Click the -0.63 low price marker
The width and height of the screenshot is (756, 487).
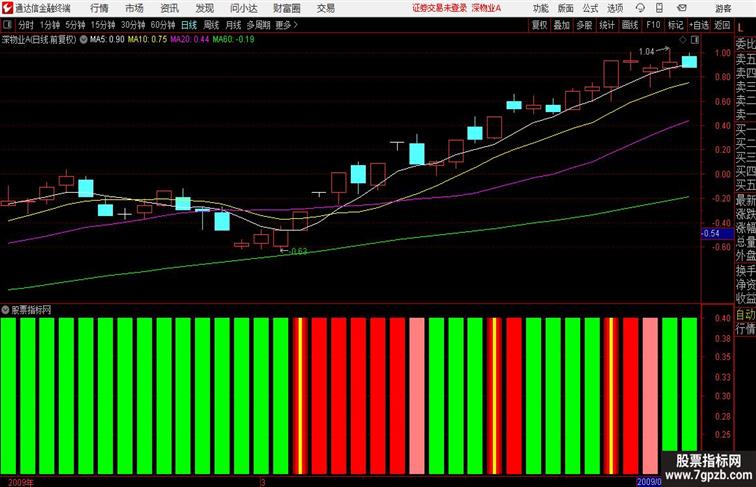tap(298, 251)
